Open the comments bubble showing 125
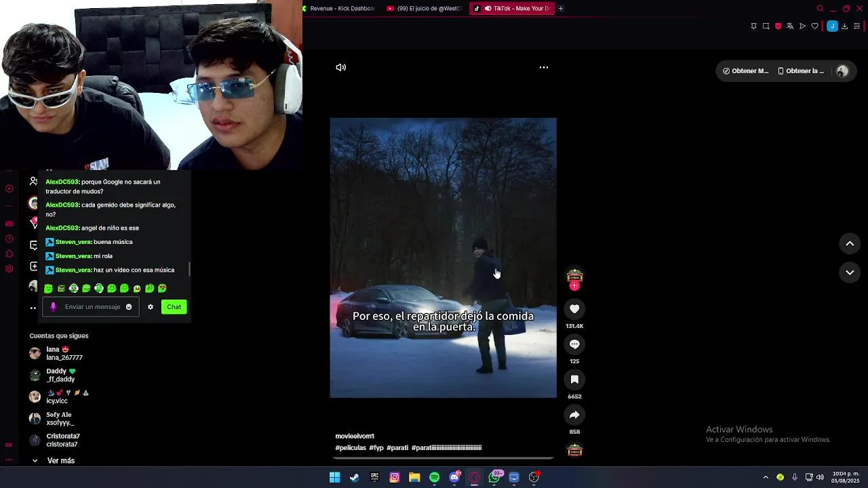The image size is (868, 488). (x=574, y=344)
